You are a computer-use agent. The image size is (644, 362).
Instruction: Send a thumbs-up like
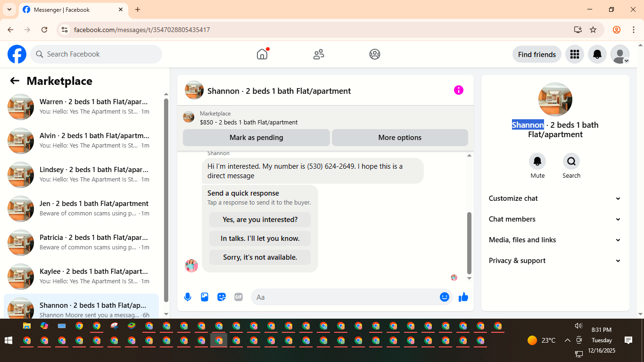click(x=463, y=297)
